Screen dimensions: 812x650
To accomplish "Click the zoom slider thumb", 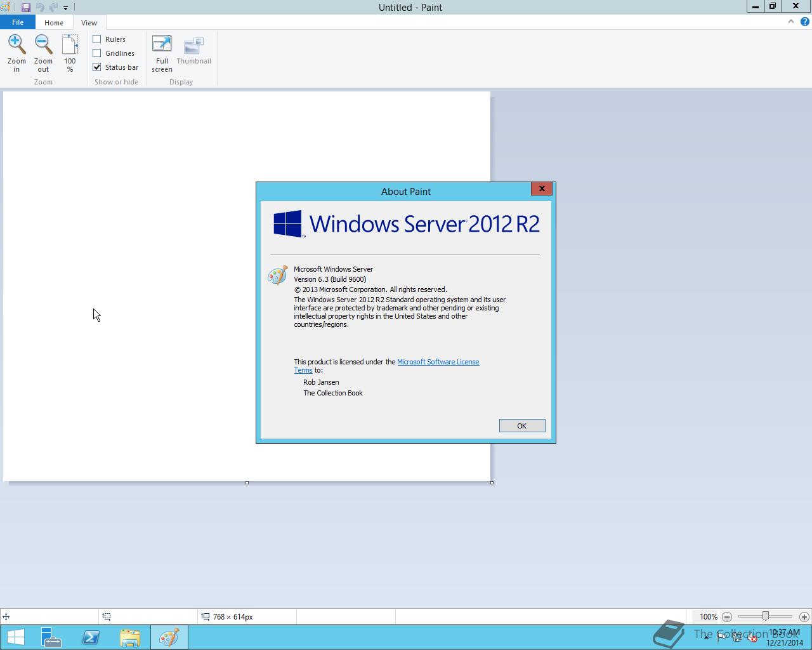I will tap(766, 616).
